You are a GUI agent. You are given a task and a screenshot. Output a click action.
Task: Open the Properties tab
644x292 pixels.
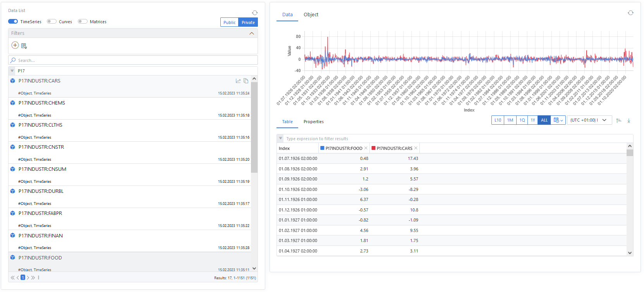coord(313,122)
